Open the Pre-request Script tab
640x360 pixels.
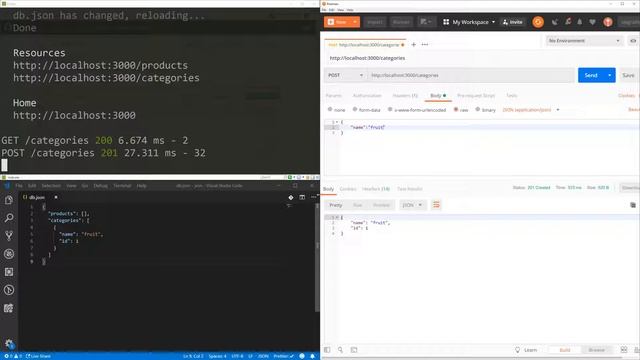tap(476, 96)
